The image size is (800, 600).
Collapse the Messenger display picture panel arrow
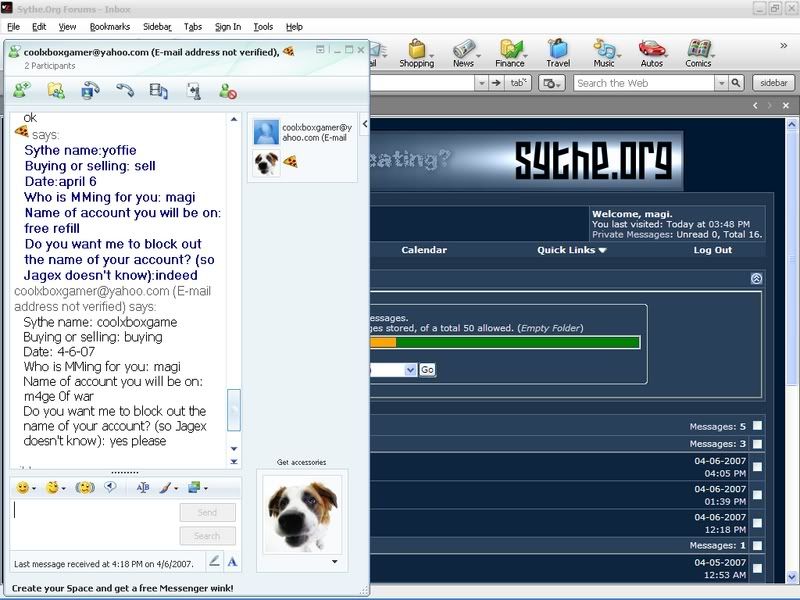coord(365,124)
